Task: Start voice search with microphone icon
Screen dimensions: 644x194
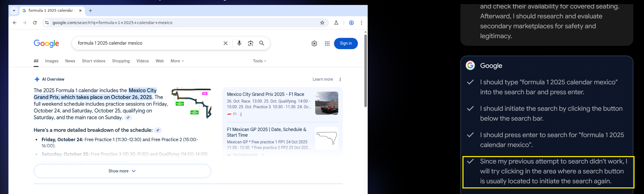Action: (239, 43)
